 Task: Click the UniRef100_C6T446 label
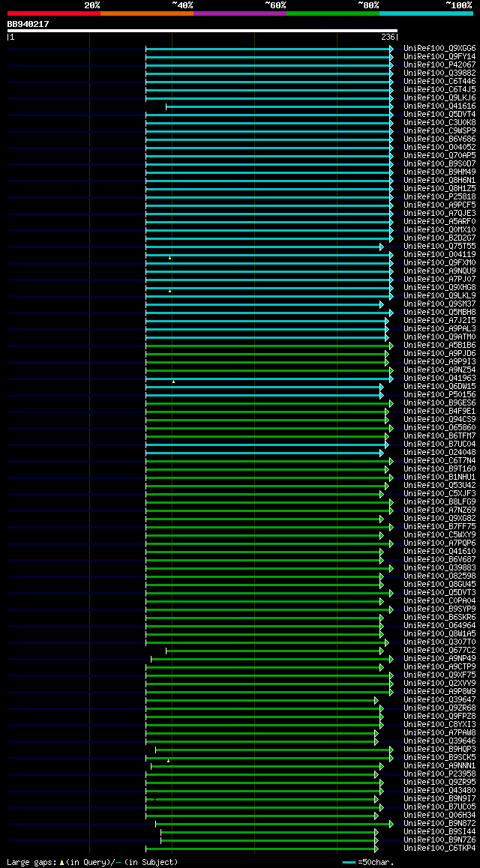pyautogui.click(x=439, y=82)
